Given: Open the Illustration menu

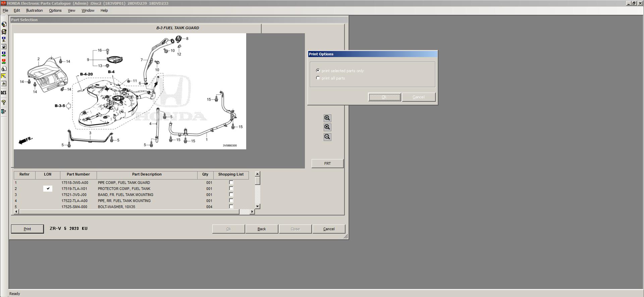Looking at the screenshot, I should (x=34, y=10).
